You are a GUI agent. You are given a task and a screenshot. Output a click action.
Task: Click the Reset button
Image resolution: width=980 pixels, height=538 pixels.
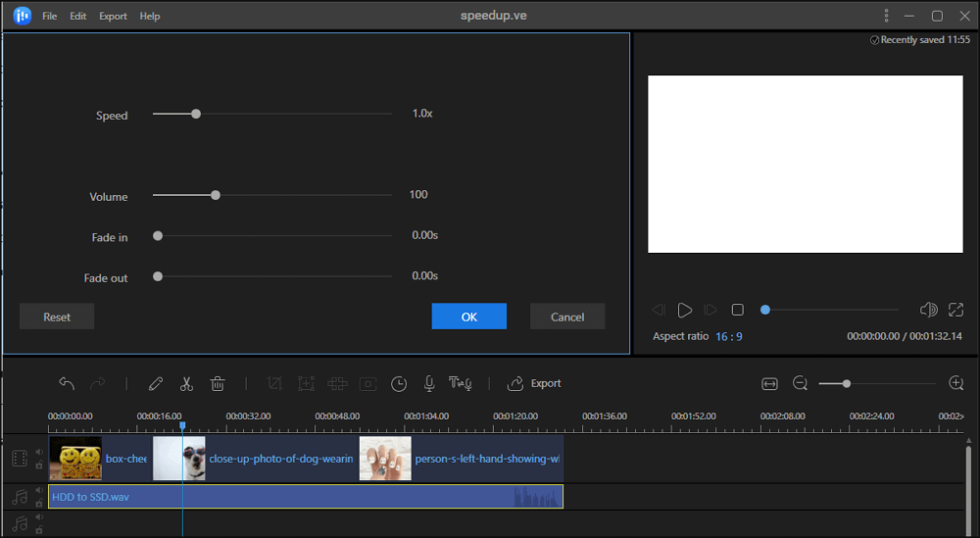[x=57, y=317]
